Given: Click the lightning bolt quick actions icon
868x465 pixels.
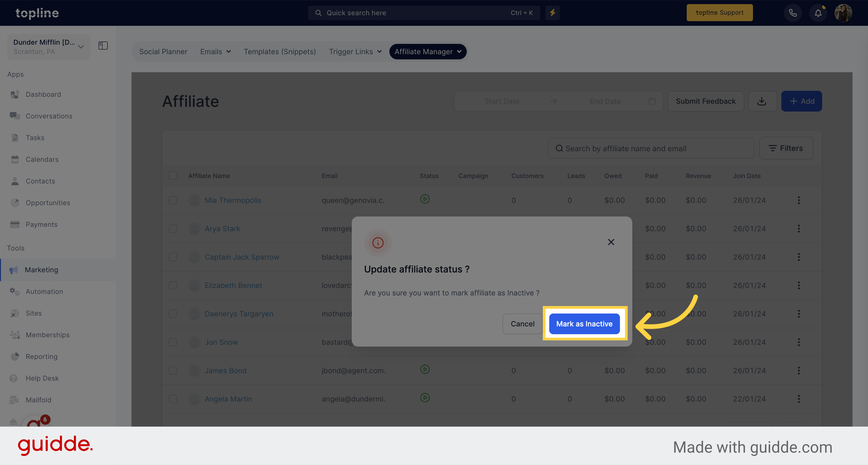Looking at the screenshot, I should pyautogui.click(x=552, y=12).
